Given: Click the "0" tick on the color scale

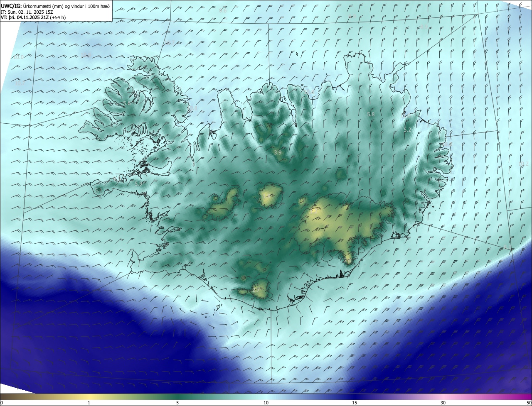Looking at the screenshot, I should coord(2,403).
